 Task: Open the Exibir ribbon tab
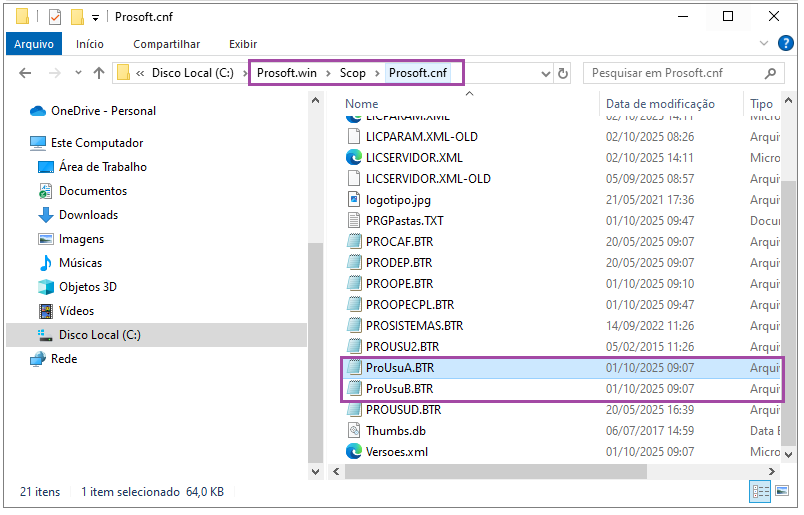[x=243, y=44]
